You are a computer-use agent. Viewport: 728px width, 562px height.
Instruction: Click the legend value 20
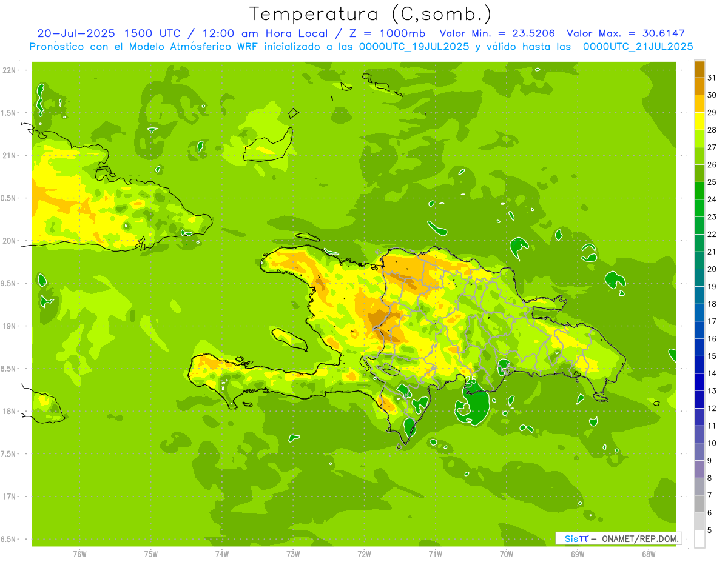712,269
